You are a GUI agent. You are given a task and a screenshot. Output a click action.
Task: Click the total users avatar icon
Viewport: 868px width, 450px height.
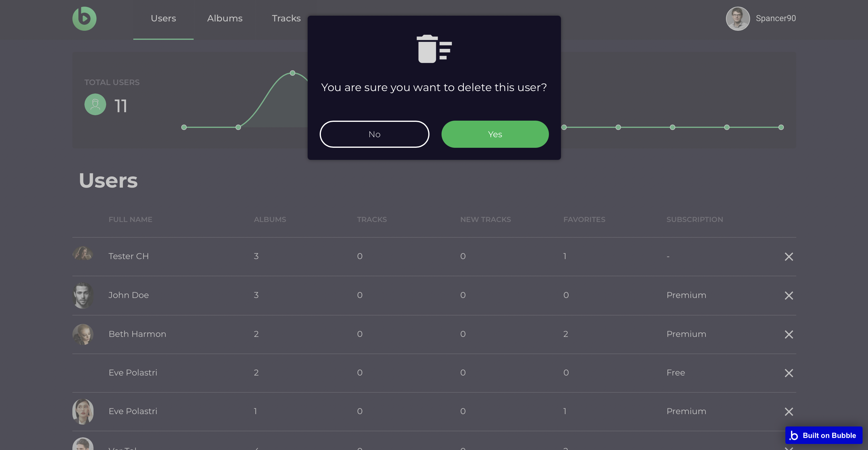[x=95, y=104]
